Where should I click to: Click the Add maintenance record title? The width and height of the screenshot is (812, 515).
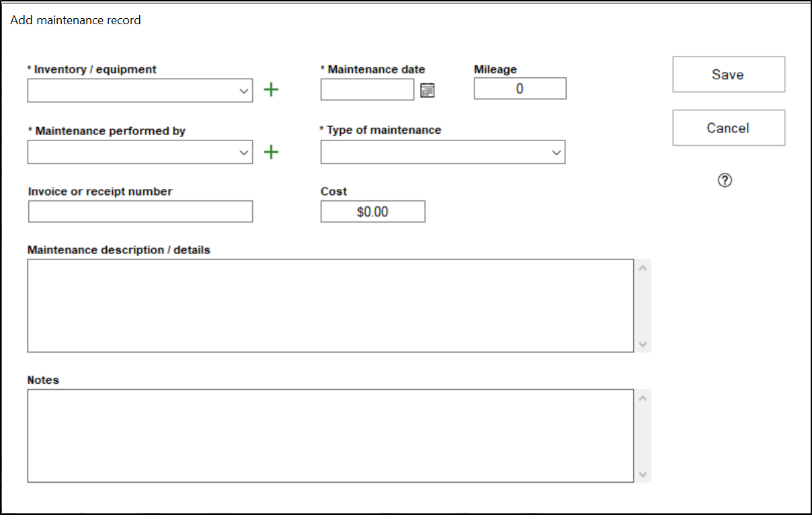pyautogui.click(x=76, y=20)
